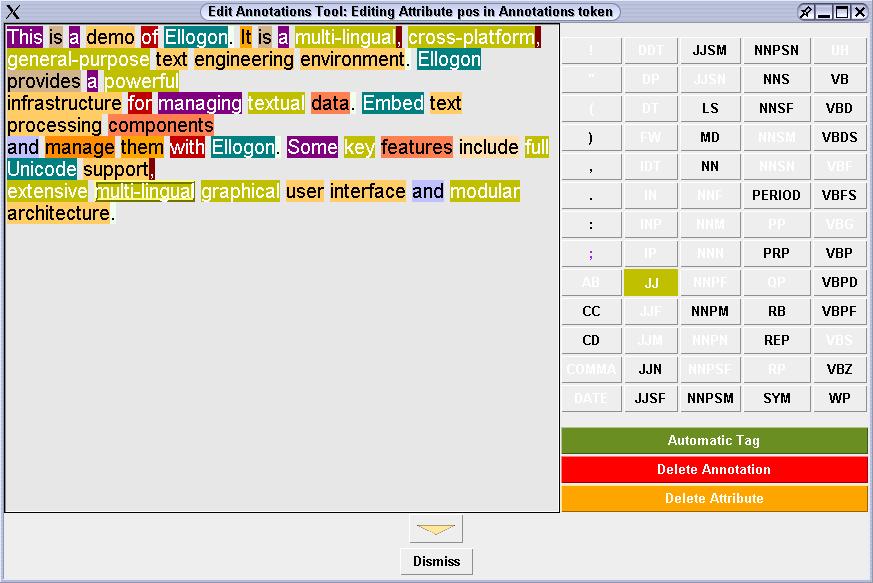Expand panel with the down arrow button
873x583 pixels.
[x=436, y=528]
